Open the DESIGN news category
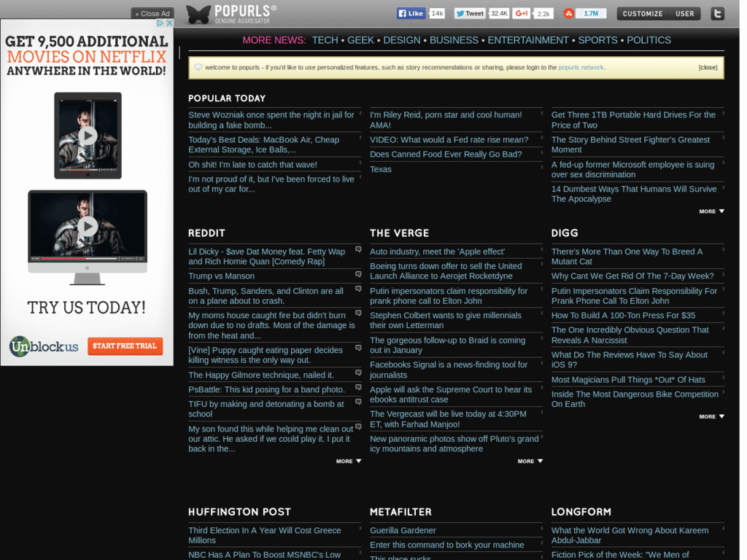This screenshot has width=747, height=560. [402, 41]
